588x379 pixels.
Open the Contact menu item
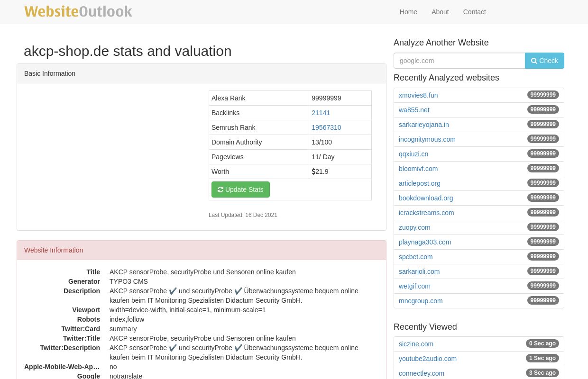[x=474, y=12]
